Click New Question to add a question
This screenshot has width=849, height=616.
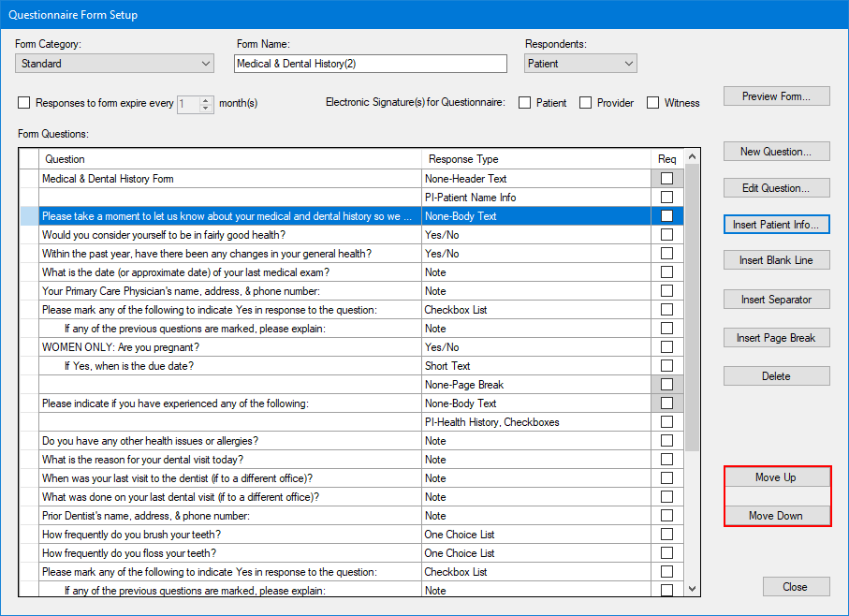click(x=776, y=151)
